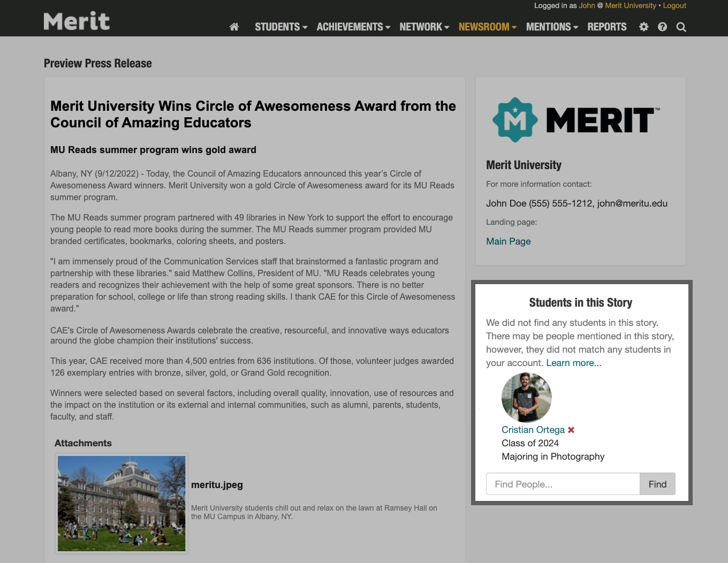Open the Main Page landing link
Image resolution: width=728 pixels, height=563 pixels.
click(508, 241)
